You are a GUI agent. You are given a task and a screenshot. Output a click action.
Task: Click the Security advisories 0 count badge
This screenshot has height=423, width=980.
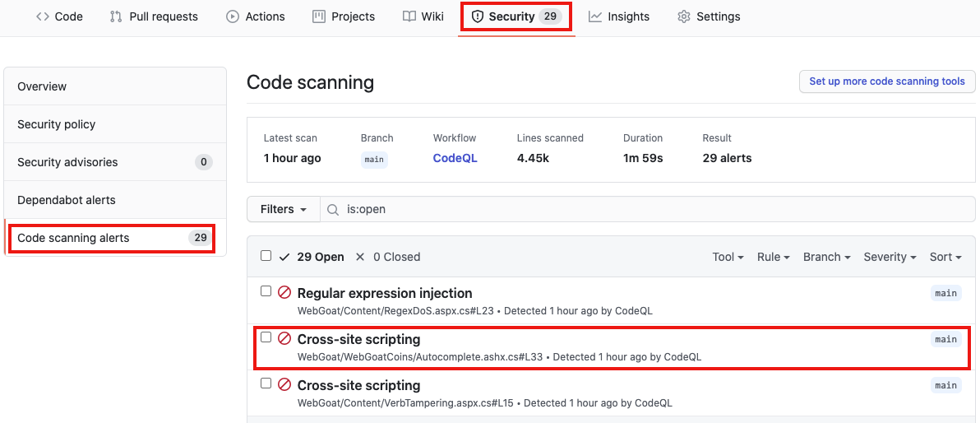click(x=203, y=163)
